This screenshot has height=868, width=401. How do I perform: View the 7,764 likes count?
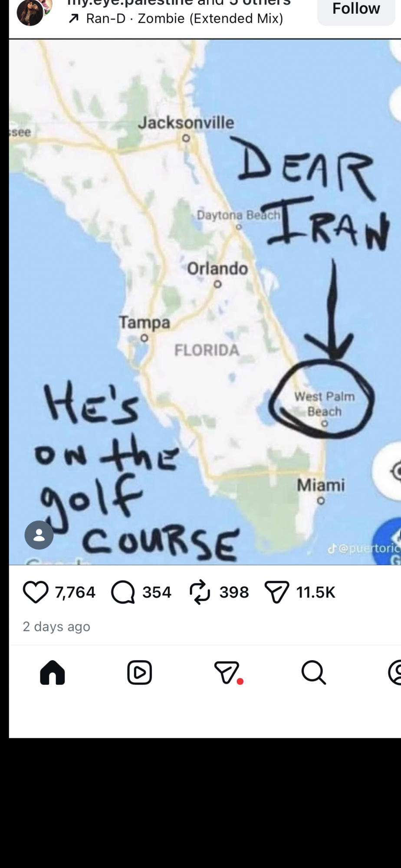click(75, 592)
